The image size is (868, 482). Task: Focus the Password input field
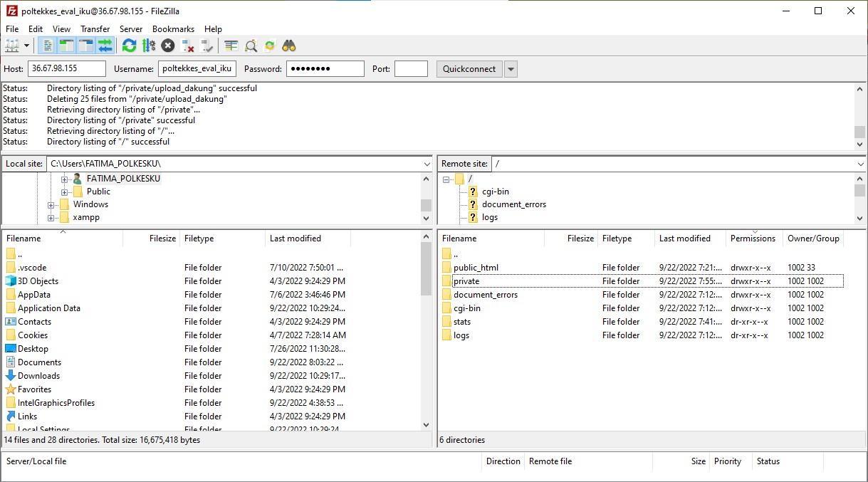325,68
